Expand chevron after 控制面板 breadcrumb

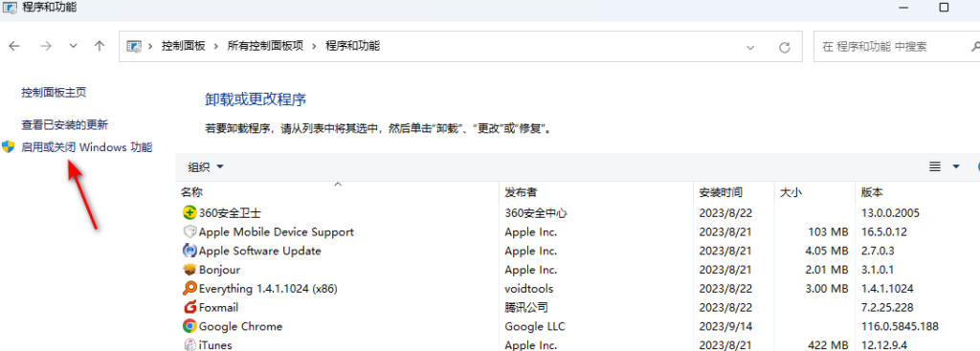coord(216,46)
